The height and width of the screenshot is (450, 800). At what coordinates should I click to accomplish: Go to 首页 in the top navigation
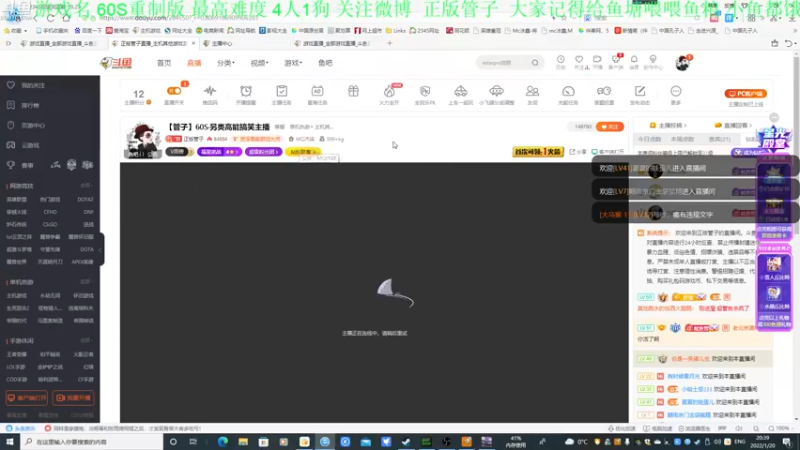point(164,63)
